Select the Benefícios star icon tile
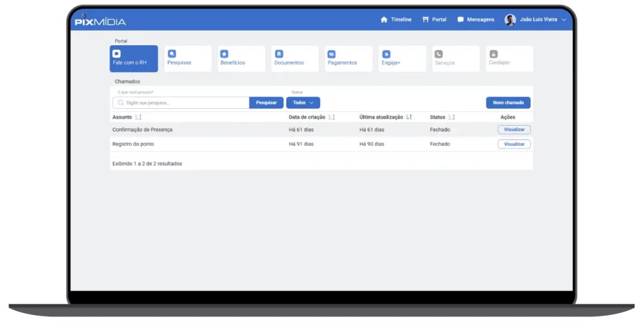 pyautogui.click(x=225, y=54)
